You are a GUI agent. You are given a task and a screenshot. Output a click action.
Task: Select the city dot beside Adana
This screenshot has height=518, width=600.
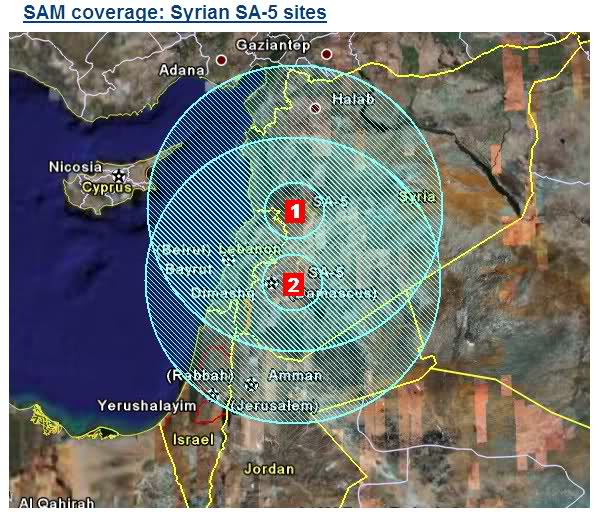coord(221,61)
